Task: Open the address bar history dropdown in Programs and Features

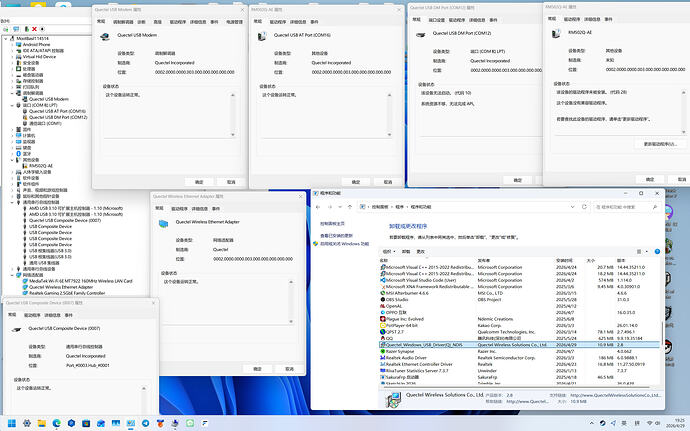Action: pos(573,206)
